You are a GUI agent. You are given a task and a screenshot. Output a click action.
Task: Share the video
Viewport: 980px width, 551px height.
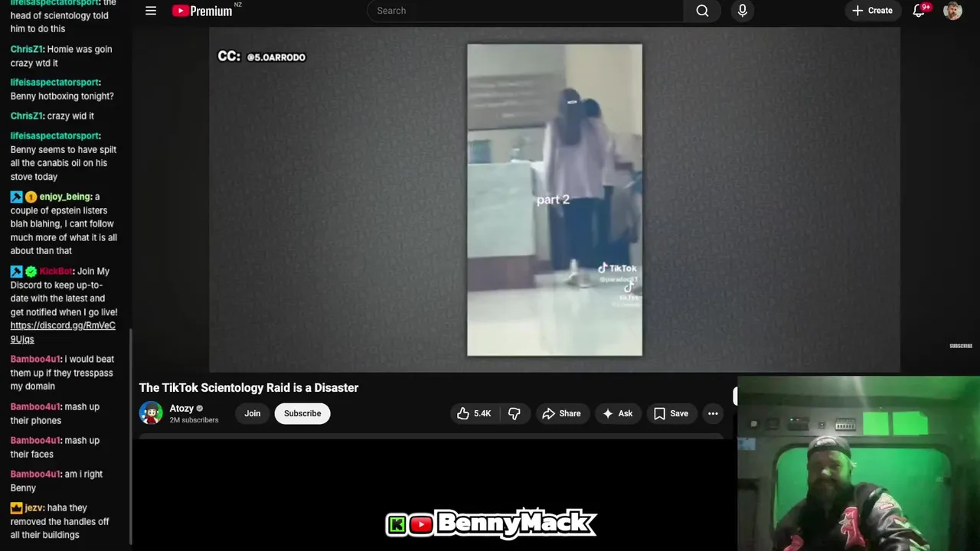click(x=561, y=413)
